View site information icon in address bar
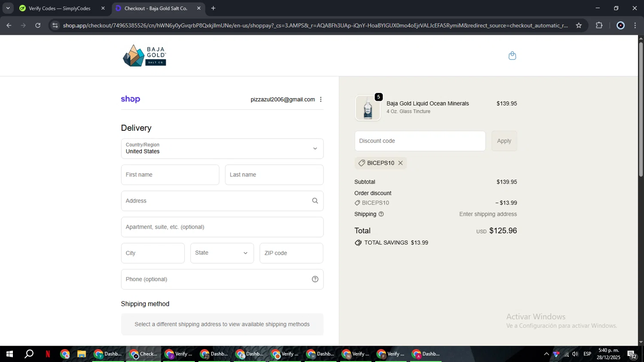This screenshot has width=644, height=362. [x=55, y=25]
